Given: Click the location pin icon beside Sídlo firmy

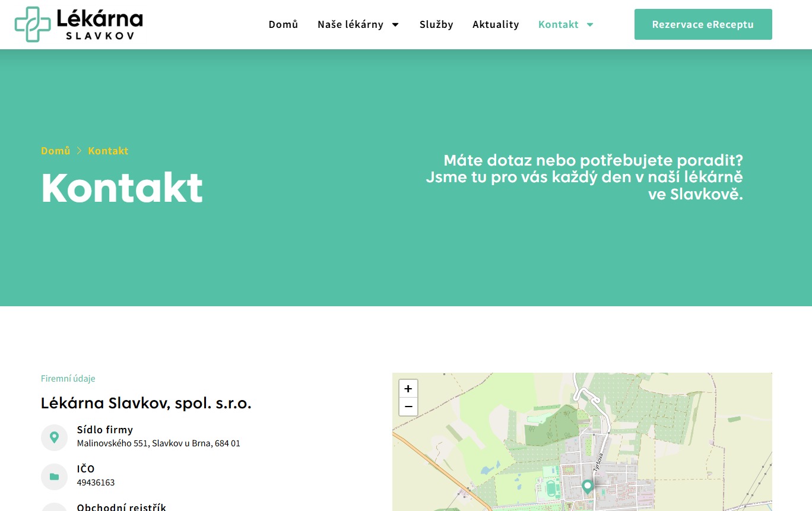Looking at the screenshot, I should 54,437.
